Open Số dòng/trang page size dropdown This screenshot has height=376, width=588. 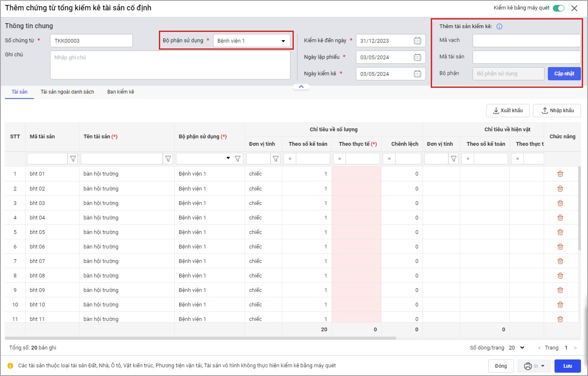(517, 348)
